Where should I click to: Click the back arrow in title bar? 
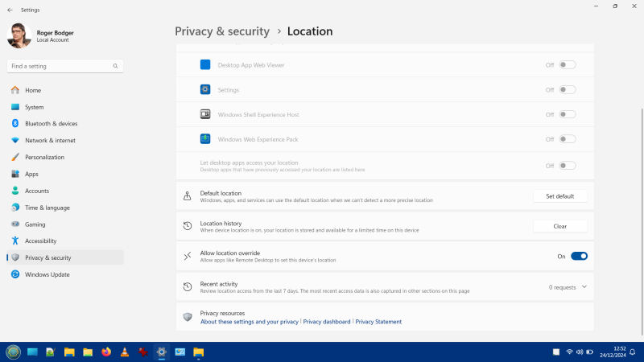click(x=10, y=10)
